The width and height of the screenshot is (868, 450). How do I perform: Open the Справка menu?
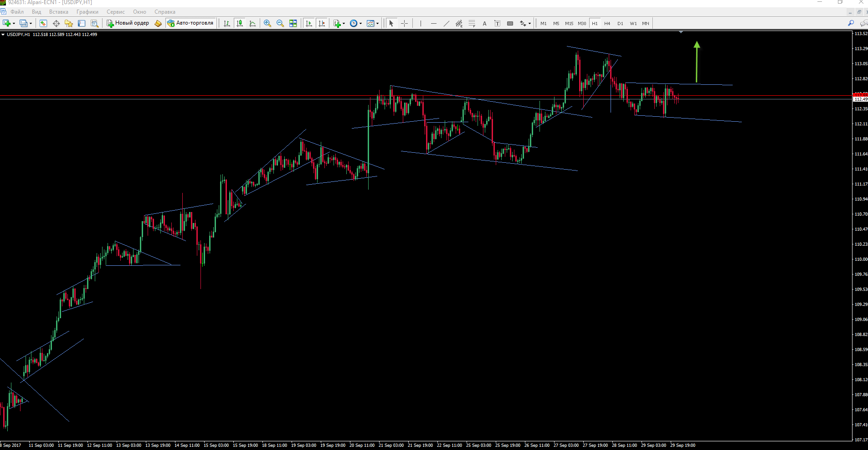[165, 12]
